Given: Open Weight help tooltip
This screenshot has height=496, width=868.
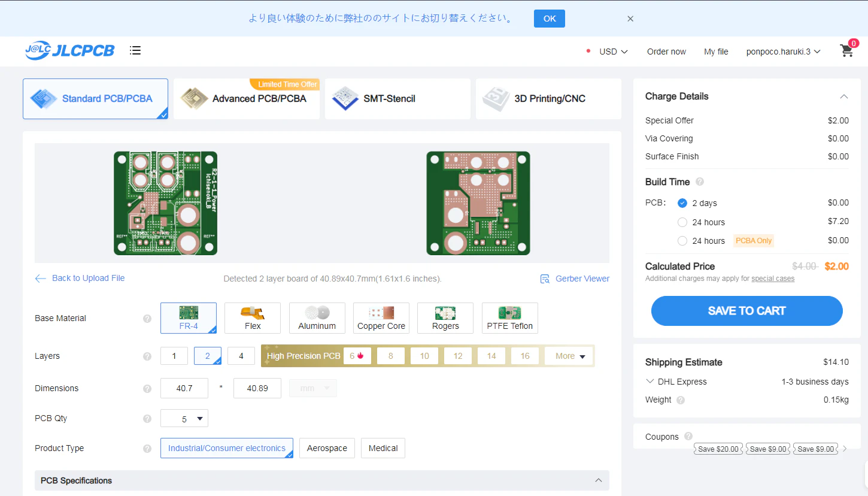Looking at the screenshot, I should tap(681, 400).
